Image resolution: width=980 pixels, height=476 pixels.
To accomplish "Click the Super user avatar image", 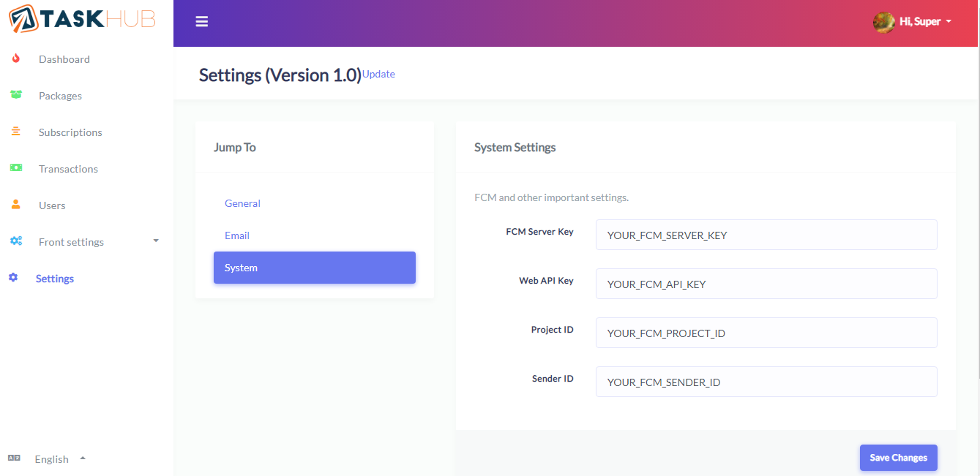I will (x=883, y=21).
